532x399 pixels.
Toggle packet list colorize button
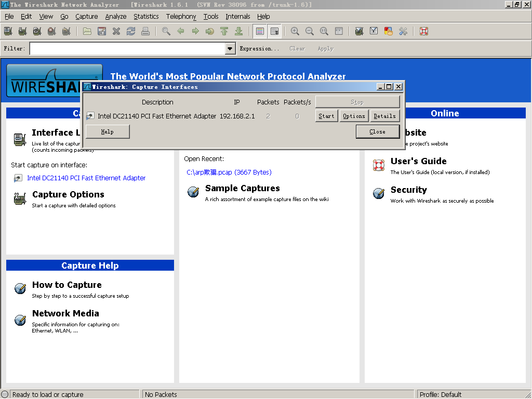[260, 31]
